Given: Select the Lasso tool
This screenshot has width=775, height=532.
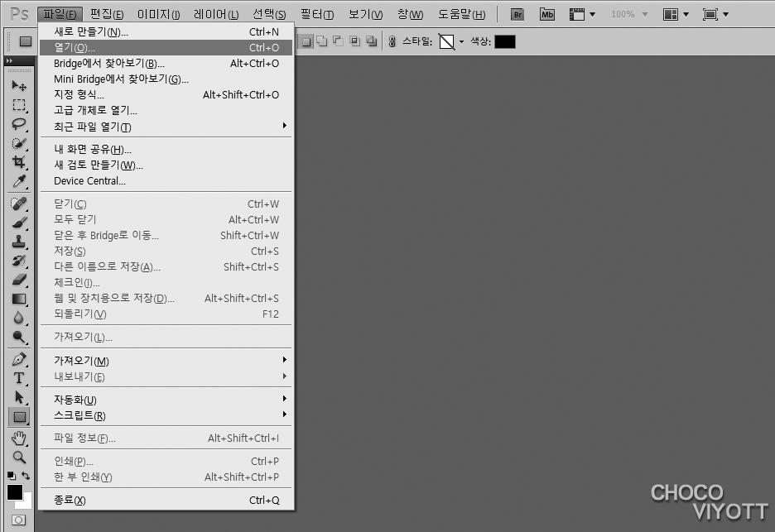Looking at the screenshot, I should point(18,124).
